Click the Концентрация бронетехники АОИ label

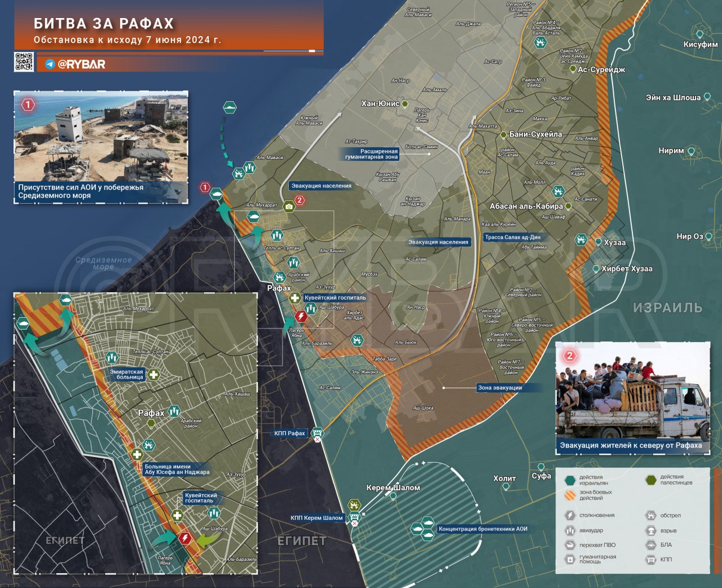(x=483, y=529)
